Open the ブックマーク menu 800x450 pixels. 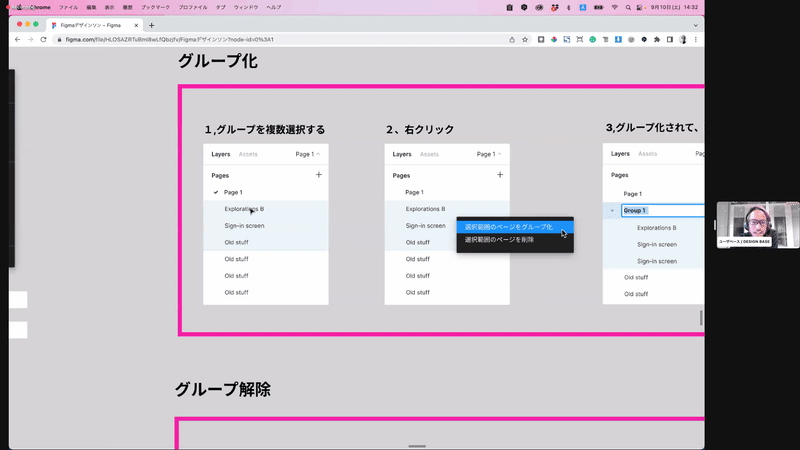[x=156, y=7]
